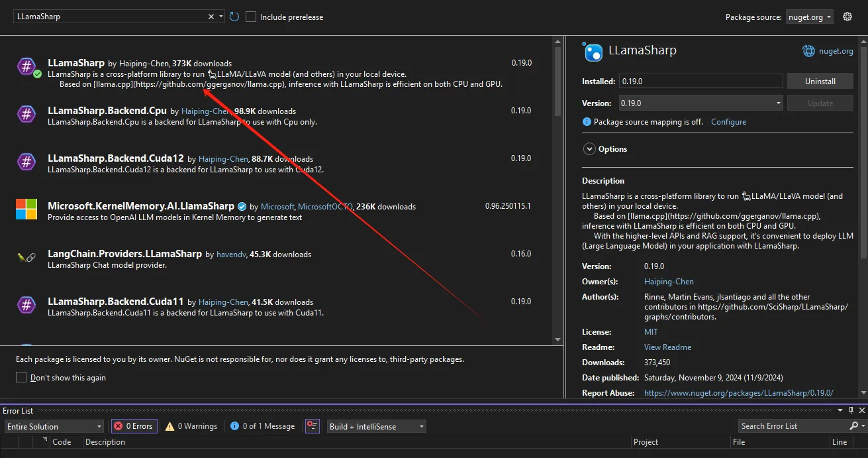Open the Entire Solution scope dropdown

pyautogui.click(x=54, y=426)
